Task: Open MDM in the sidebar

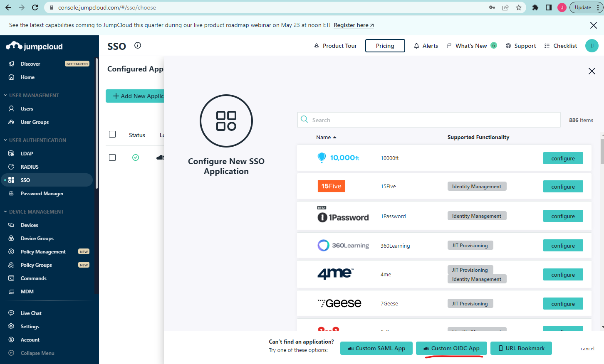Action: (27, 292)
